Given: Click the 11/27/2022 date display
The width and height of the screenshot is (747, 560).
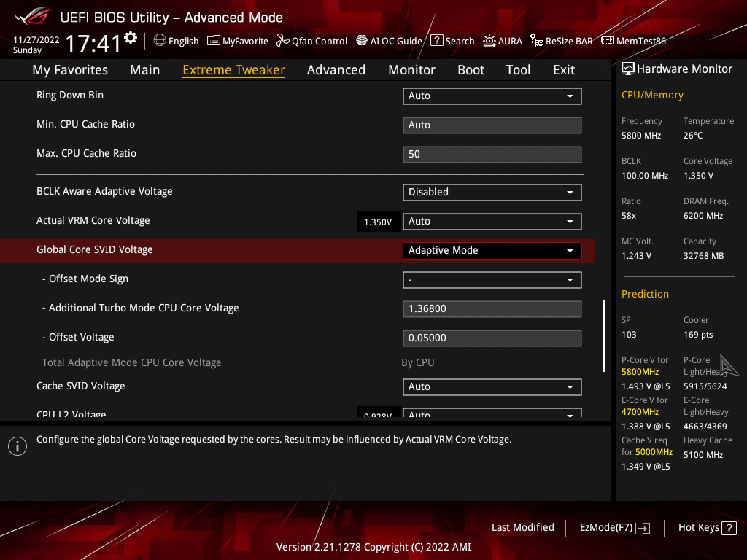Looking at the screenshot, I should click(x=36, y=40).
